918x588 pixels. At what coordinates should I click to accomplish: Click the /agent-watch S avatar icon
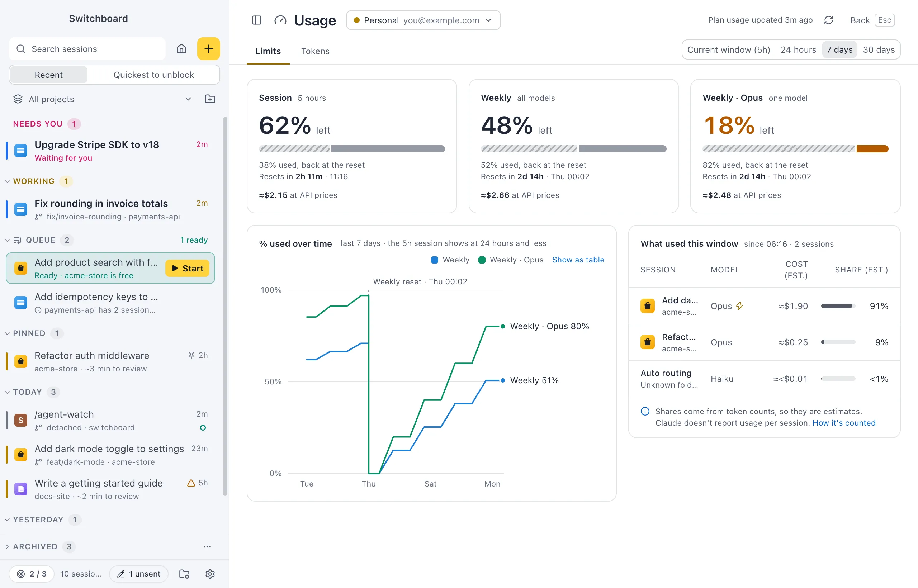21,420
